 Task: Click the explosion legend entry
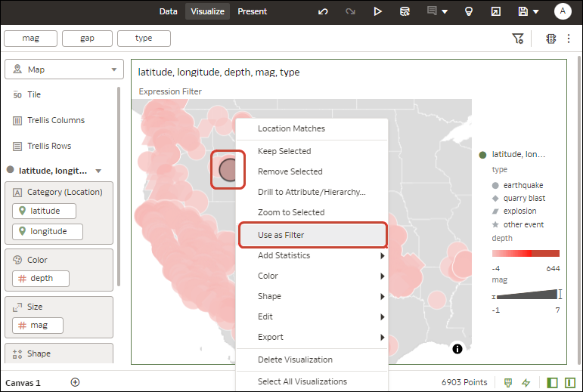coord(514,211)
